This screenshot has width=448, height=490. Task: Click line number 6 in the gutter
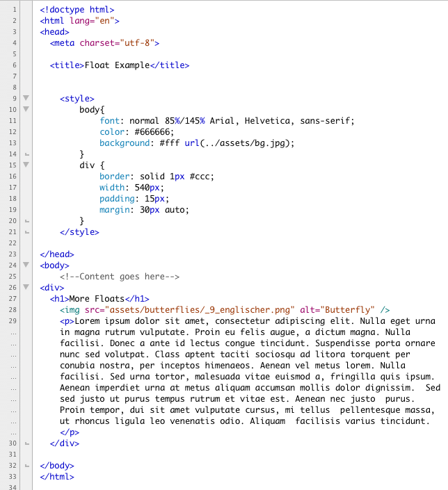point(15,65)
